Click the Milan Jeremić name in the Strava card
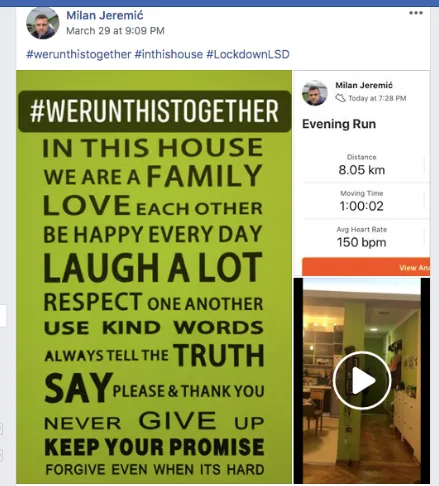 [364, 85]
